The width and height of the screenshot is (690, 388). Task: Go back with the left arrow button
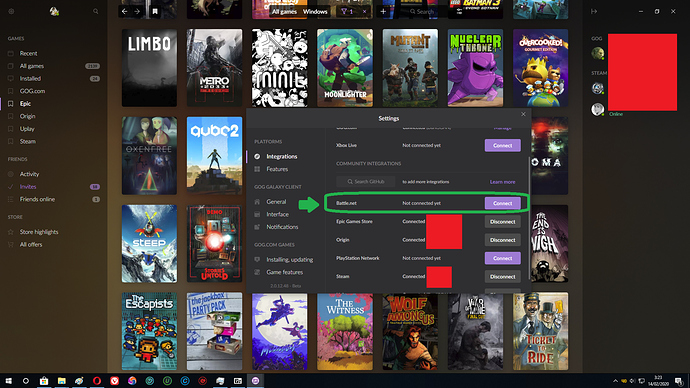point(125,11)
